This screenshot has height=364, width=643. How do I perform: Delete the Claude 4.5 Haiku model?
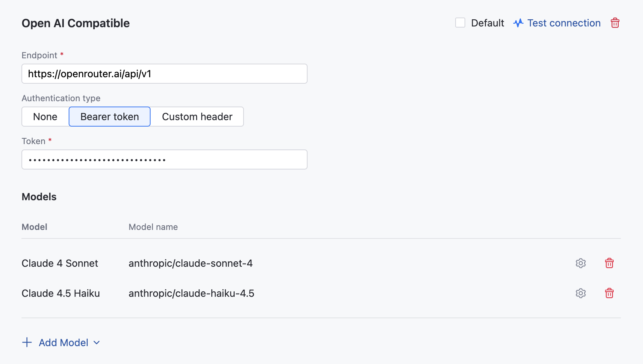[610, 293]
